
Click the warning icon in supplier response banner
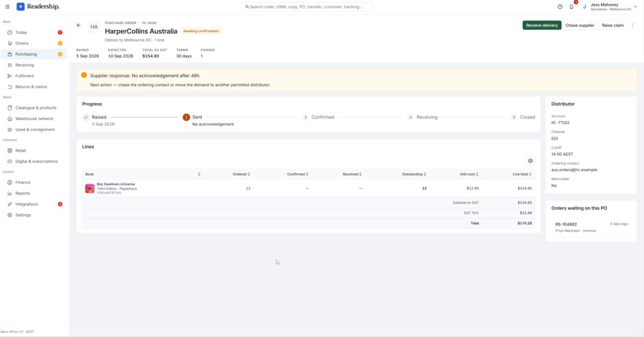[x=84, y=75]
